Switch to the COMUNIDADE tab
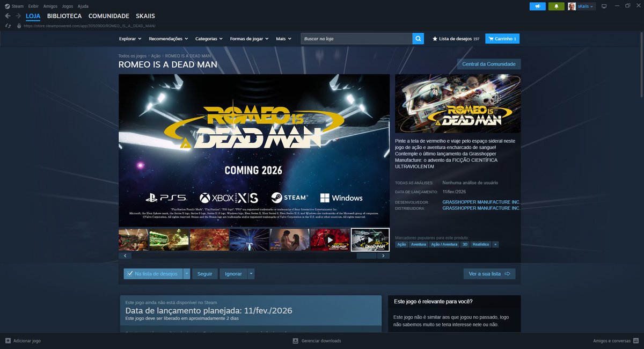 [109, 16]
